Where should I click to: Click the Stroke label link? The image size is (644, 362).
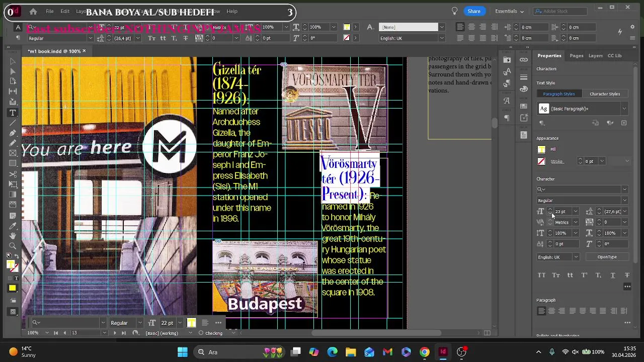tap(556, 161)
